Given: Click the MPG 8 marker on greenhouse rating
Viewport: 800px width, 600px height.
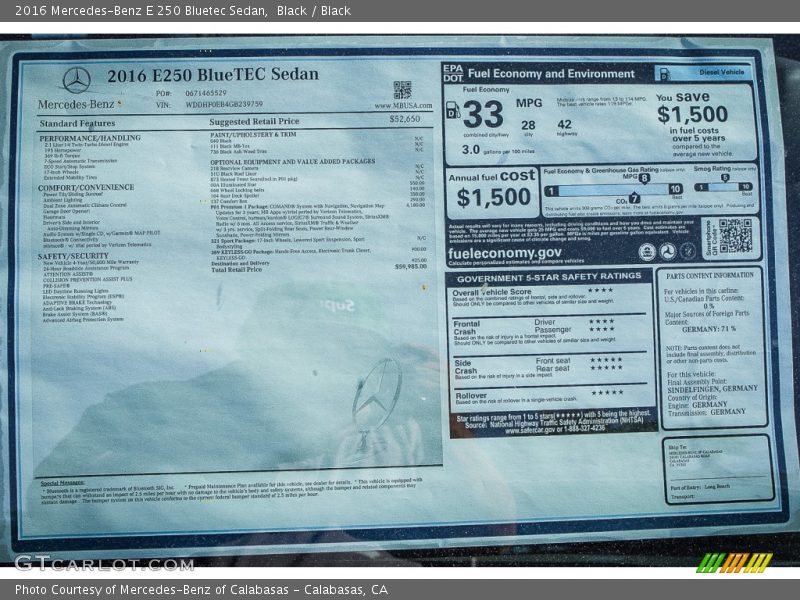Looking at the screenshot, I should click(x=644, y=179).
